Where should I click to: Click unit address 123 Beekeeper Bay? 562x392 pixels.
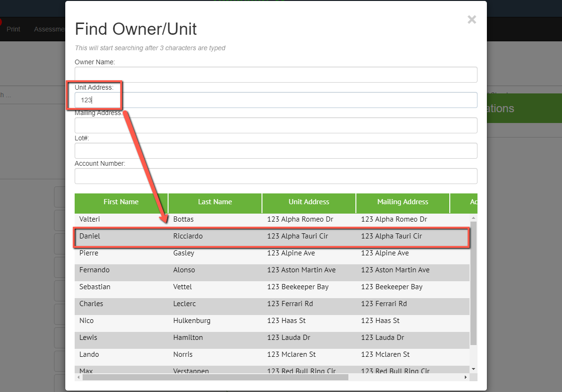point(298,287)
